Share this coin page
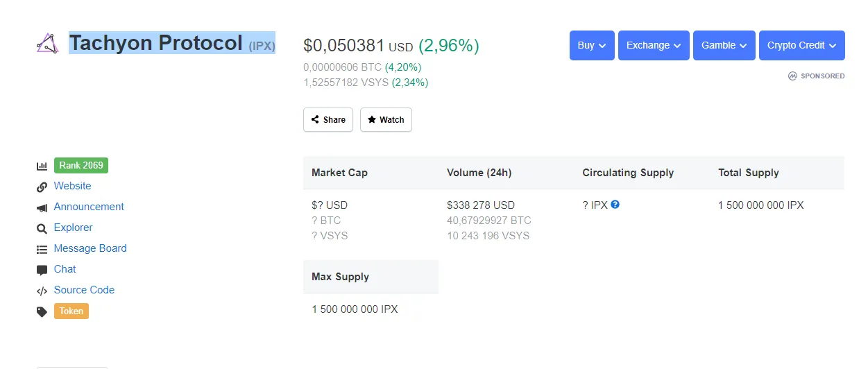868x369 pixels. pos(328,119)
